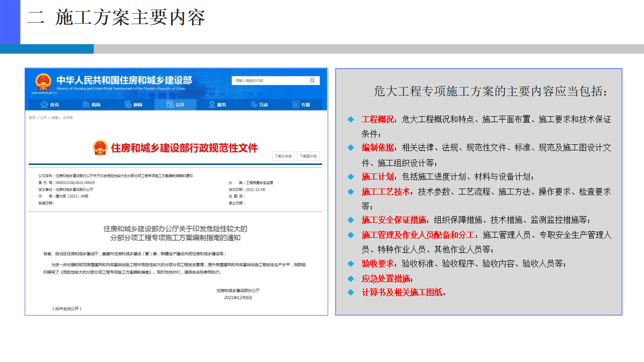644x362 pixels.
Task: Open 机构 navigation item
Action: [x=92, y=105]
